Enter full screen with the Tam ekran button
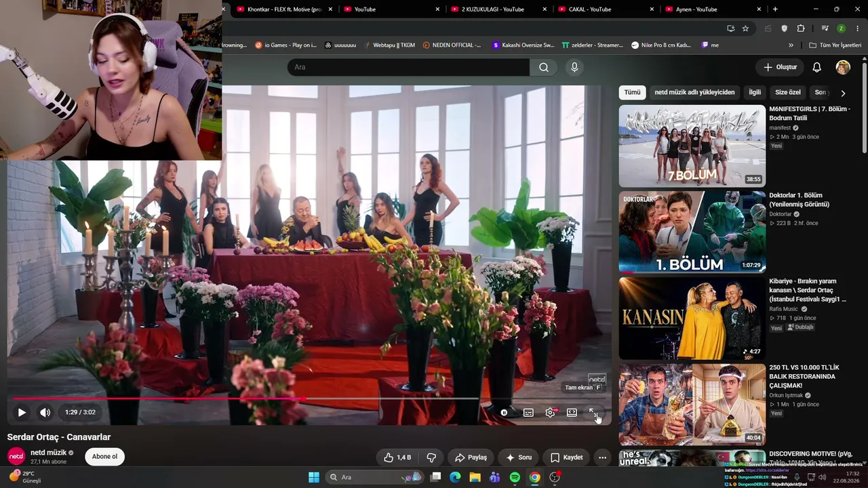868x488 pixels. (x=593, y=412)
